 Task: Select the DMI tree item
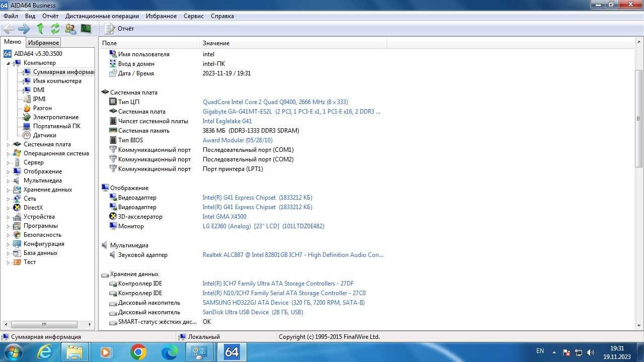click(39, 90)
